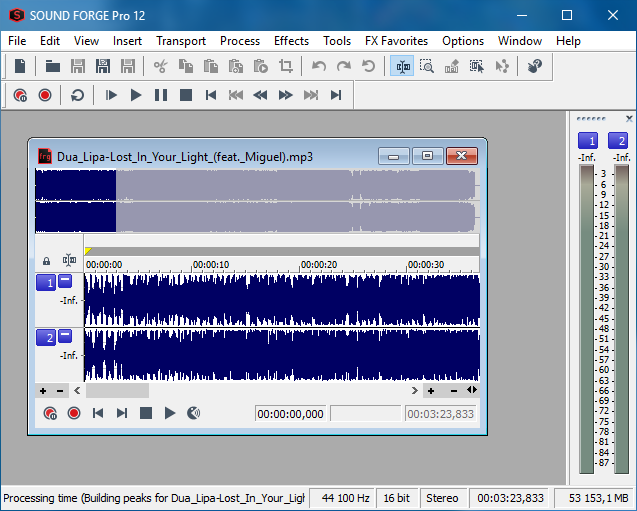Viewport: 637px width, 511px height.
Task: Click the Save icon in toolbar
Action: coord(78,66)
